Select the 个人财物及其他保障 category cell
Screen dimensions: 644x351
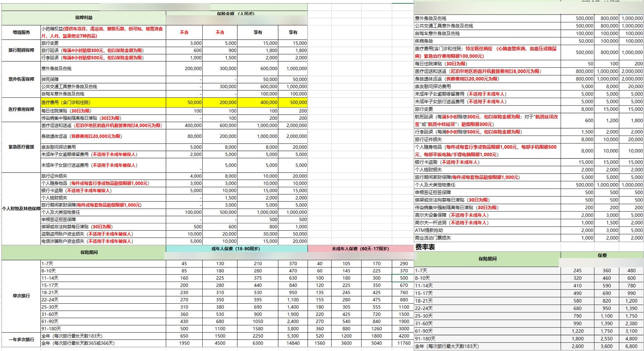(21, 209)
